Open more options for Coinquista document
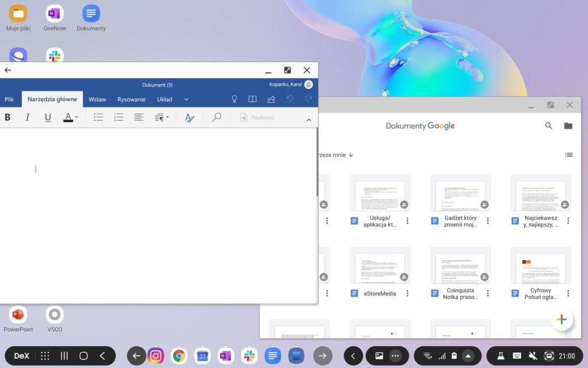 [488, 293]
